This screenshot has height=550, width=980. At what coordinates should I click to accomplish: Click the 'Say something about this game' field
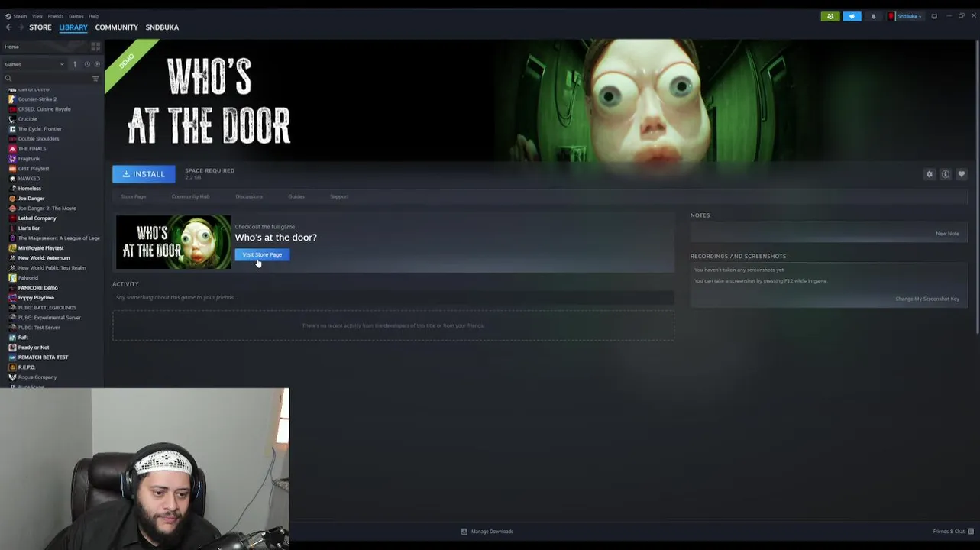(393, 298)
